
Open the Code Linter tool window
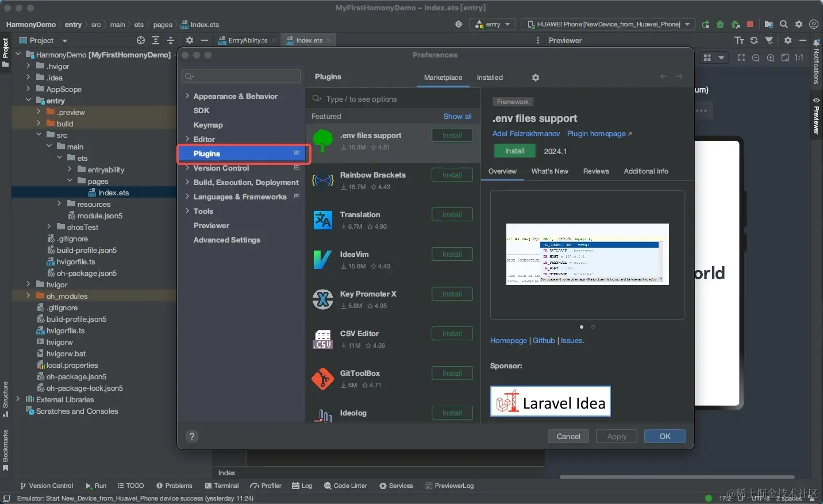(x=346, y=486)
